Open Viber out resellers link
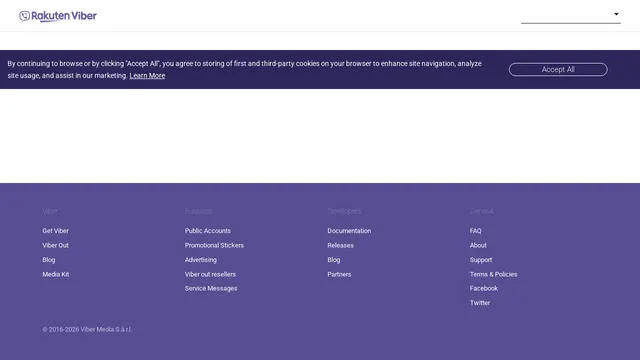This screenshot has height=360, width=640. tap(210, 274)
